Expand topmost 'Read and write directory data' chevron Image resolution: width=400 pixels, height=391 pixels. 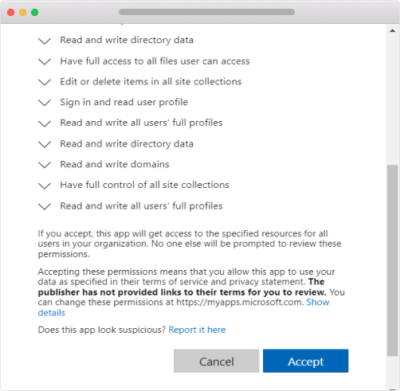[x=44, y=41]
